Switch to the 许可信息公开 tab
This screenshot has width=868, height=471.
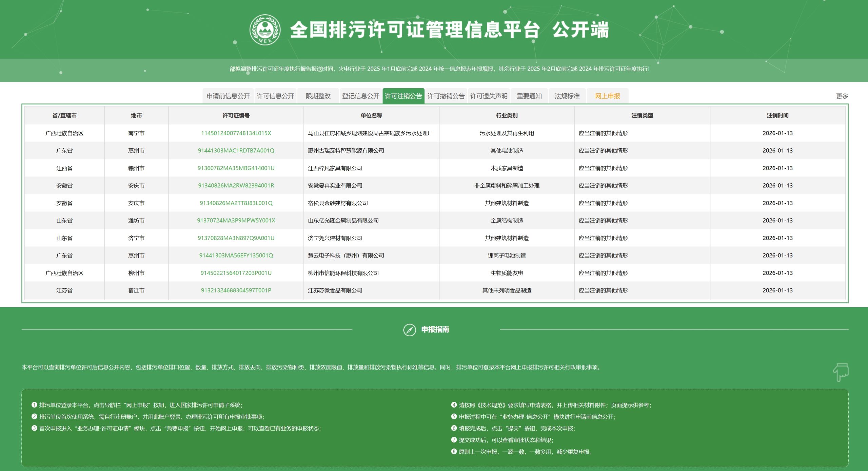(276, 96)
